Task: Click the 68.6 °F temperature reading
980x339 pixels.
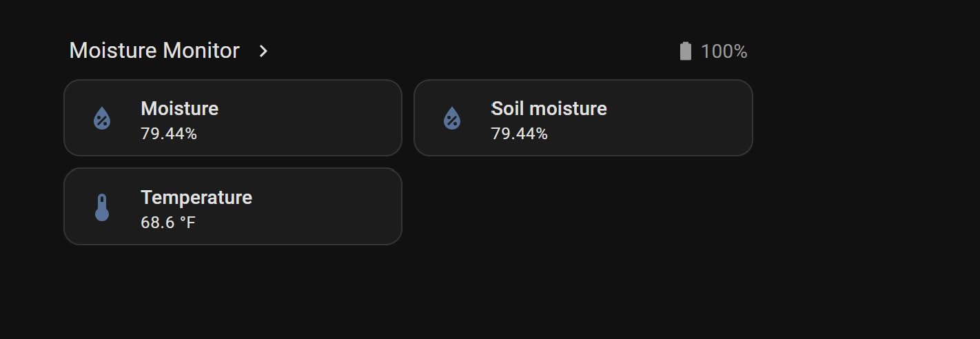Action: (168, 223)
